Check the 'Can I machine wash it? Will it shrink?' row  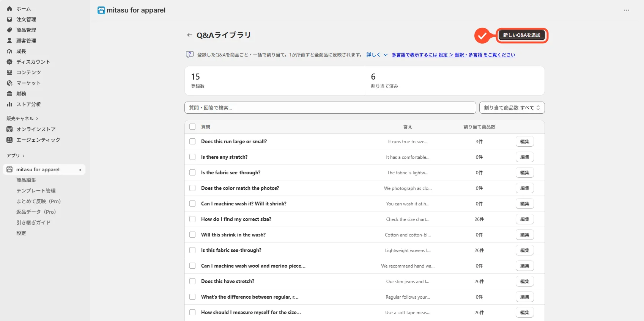(x=192, y=204)
